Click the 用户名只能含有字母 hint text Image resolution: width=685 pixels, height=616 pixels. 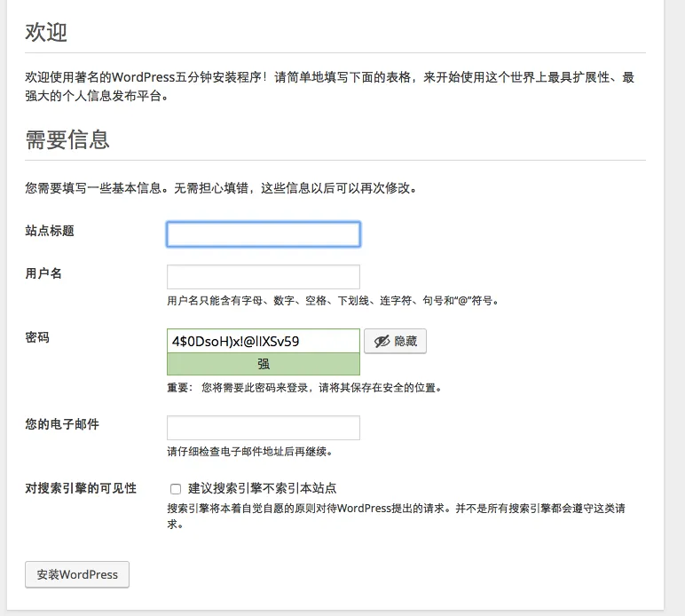tap(334, 301)
